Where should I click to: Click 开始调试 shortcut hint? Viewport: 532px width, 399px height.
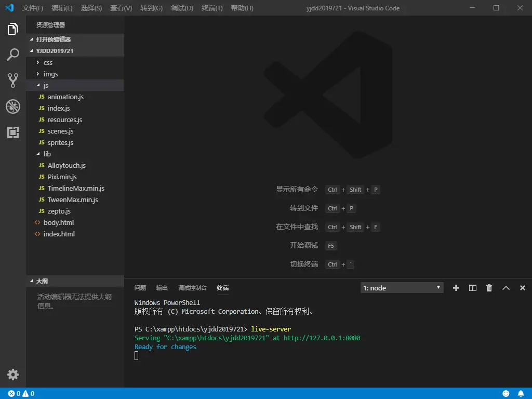304,245
